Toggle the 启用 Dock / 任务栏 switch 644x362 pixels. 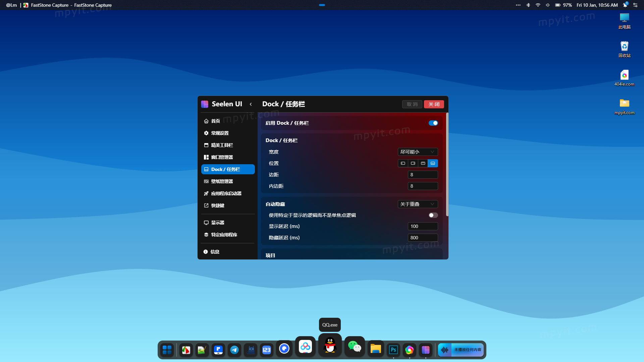pos(433,123)
